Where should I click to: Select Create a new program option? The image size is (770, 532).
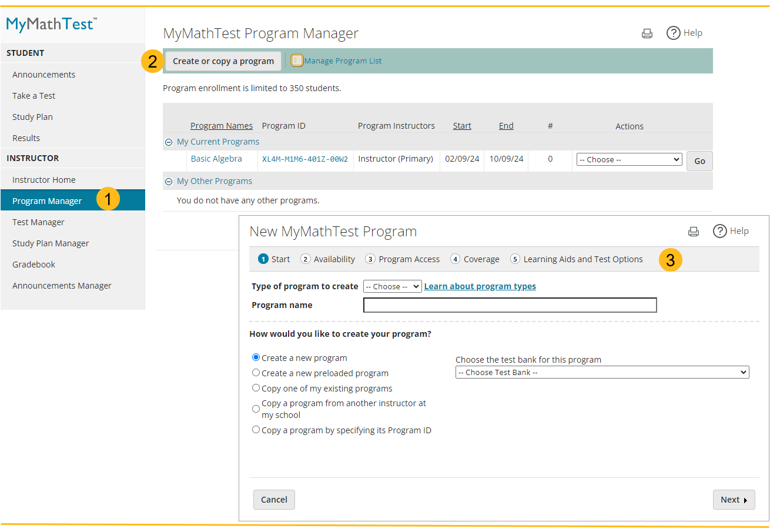tap(256, 357)
